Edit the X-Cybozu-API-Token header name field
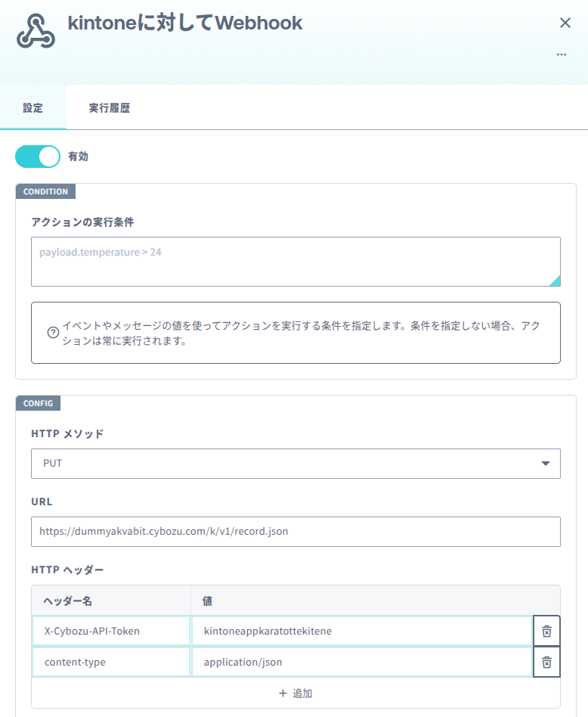 (111, 631)
